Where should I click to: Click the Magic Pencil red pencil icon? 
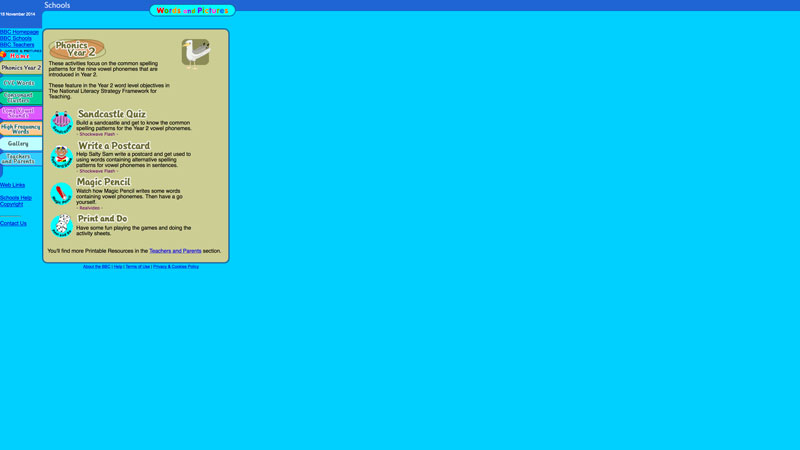(62, 193)
